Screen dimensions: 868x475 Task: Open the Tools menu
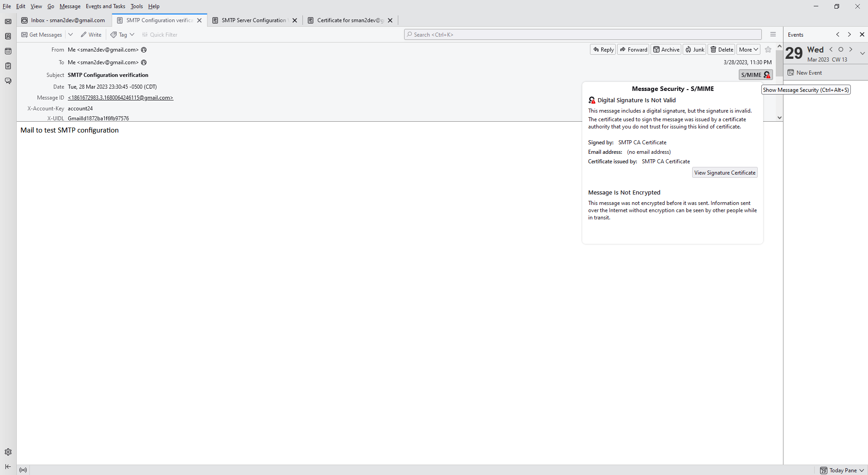(x=136, y=6)
